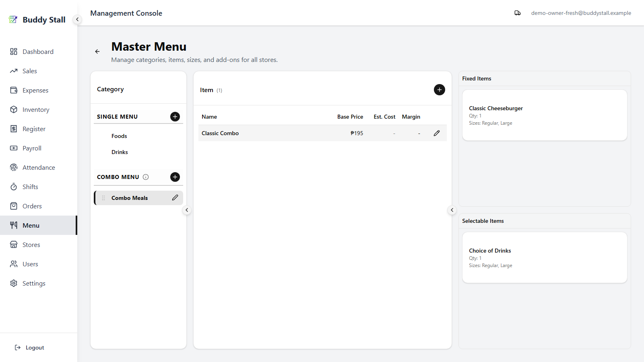Screen dimensions: 644x362
Task: Click the Menu utensils icon
Action: [14, 225]
